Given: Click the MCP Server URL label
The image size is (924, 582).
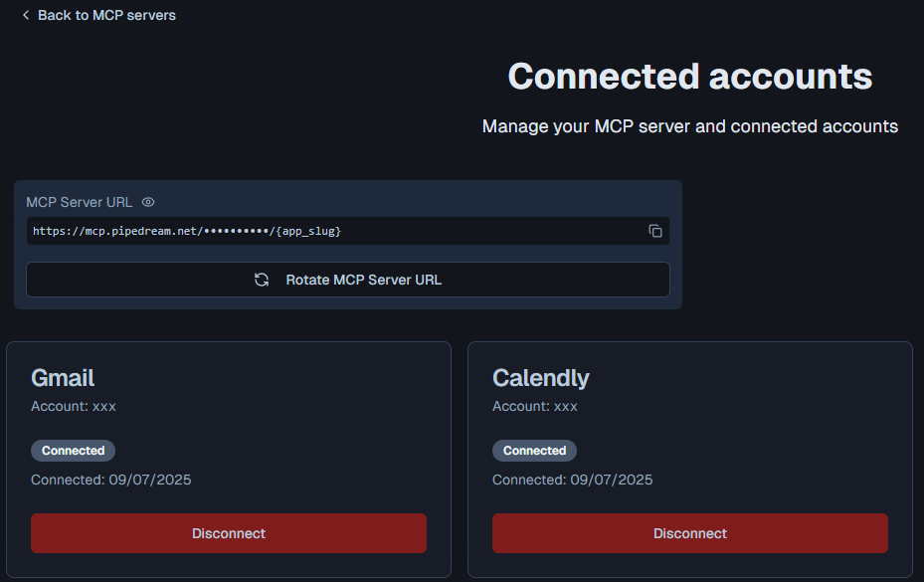Looking at the screenshot, I should tap(79, 202).
